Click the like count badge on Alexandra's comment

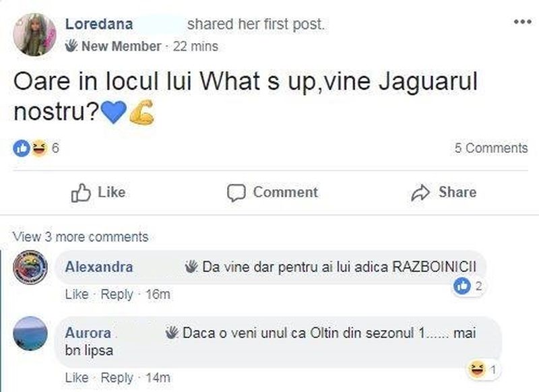[x=468, y=287]
